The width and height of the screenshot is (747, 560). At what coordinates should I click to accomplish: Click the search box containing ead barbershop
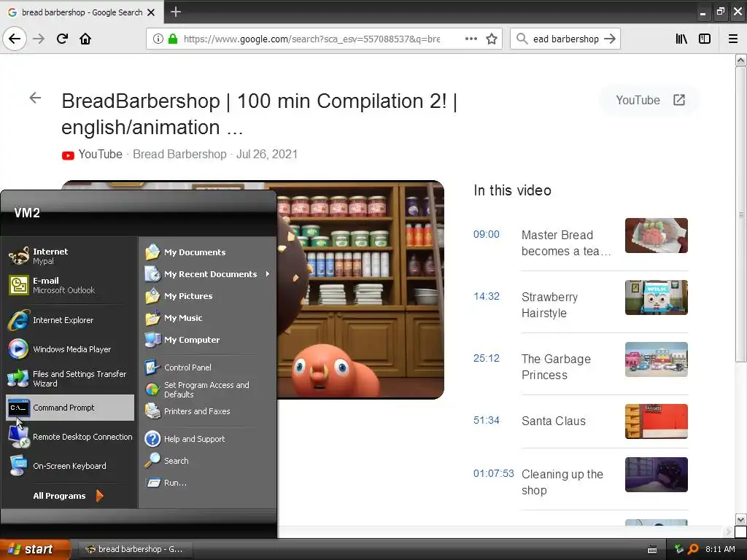coord(565,39)
